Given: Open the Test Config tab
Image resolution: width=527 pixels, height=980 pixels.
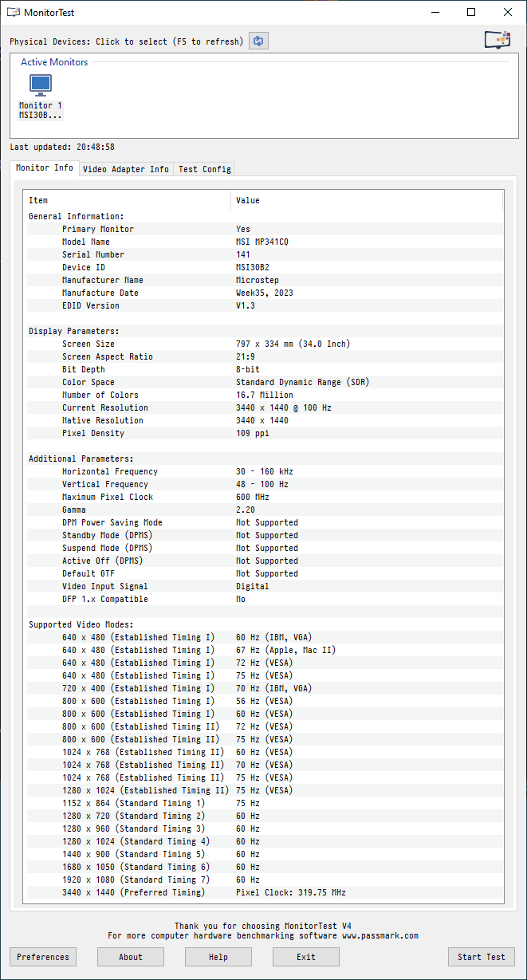Looking at the screenshot, I should click(204, 169).
